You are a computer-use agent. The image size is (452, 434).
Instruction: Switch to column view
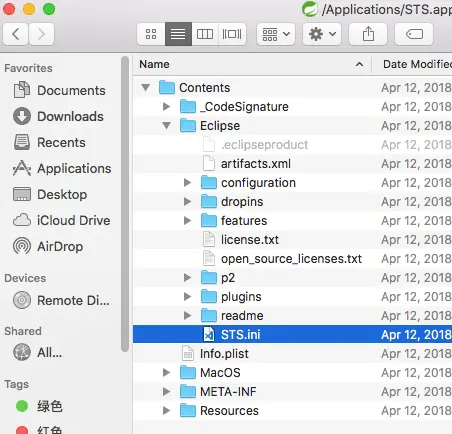205,34
